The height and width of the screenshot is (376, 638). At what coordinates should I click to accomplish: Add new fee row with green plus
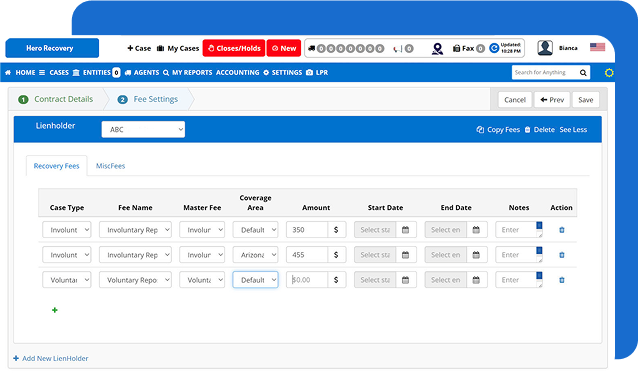(55, 310)
